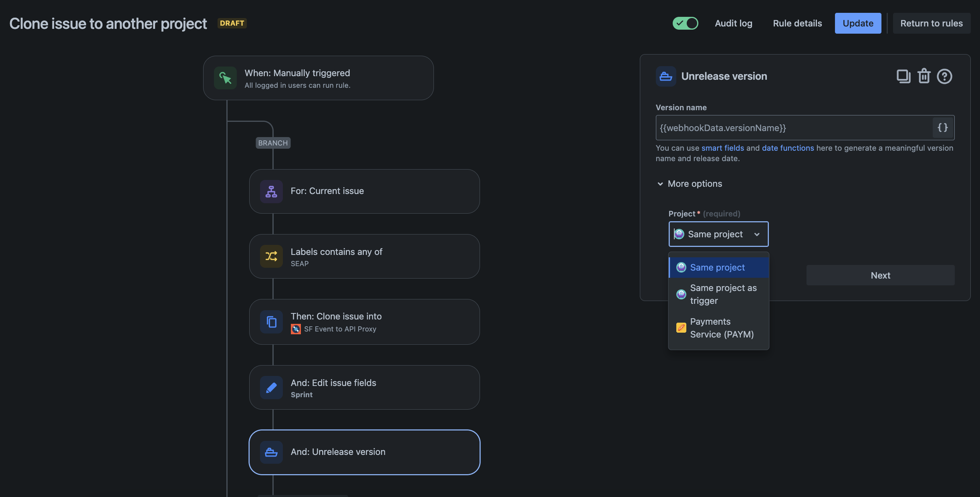Open the Audit log

pyautogui.click(x=733, y=23)
